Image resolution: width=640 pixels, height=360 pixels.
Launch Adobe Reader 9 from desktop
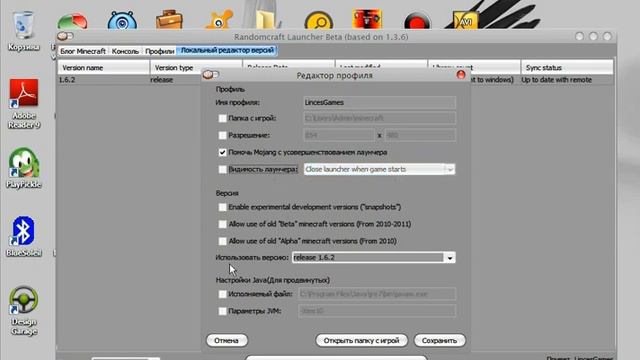coord(24,104)
